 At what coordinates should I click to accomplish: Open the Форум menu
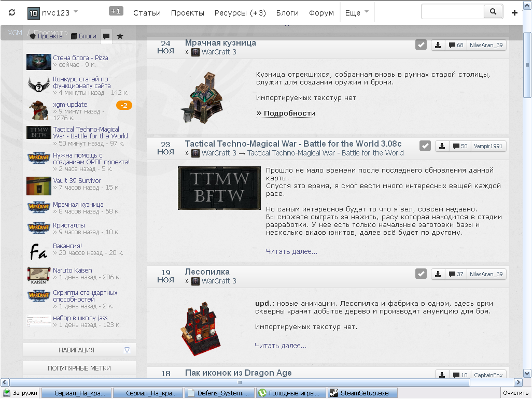(321, 13)
